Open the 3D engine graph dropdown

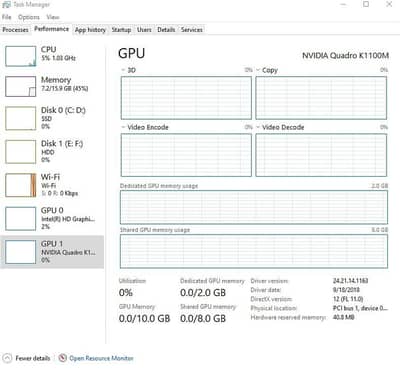click(x=123, y=70)
